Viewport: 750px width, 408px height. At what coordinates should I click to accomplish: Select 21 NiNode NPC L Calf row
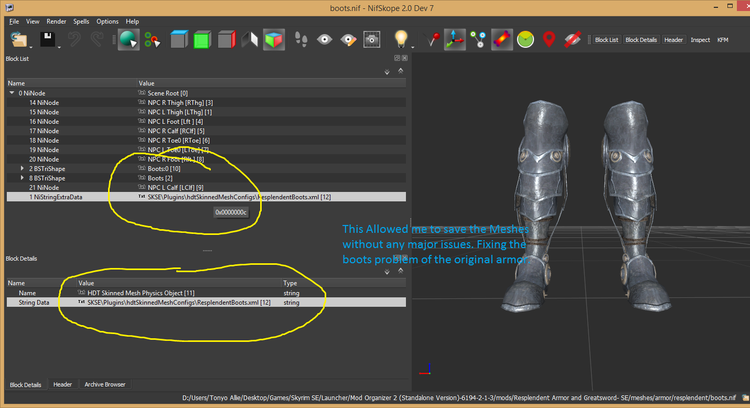pyautogui.click(x=206, y=187)
